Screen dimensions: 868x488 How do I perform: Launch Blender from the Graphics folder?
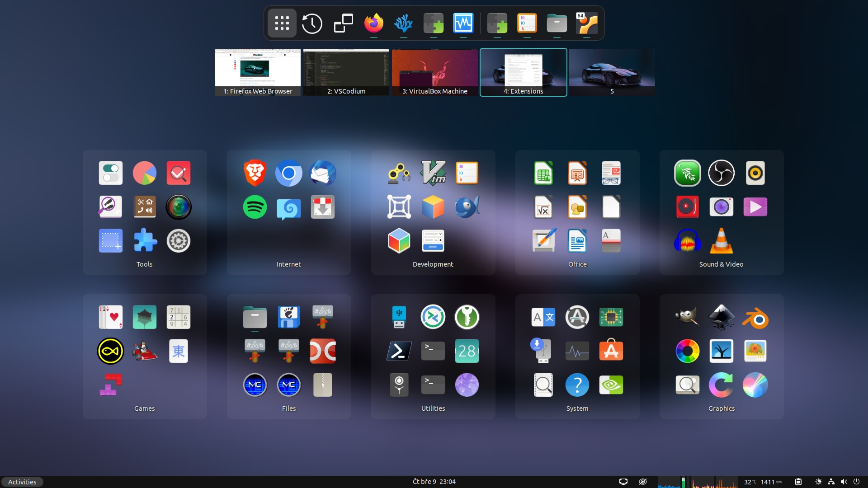[x=755, y=317]
